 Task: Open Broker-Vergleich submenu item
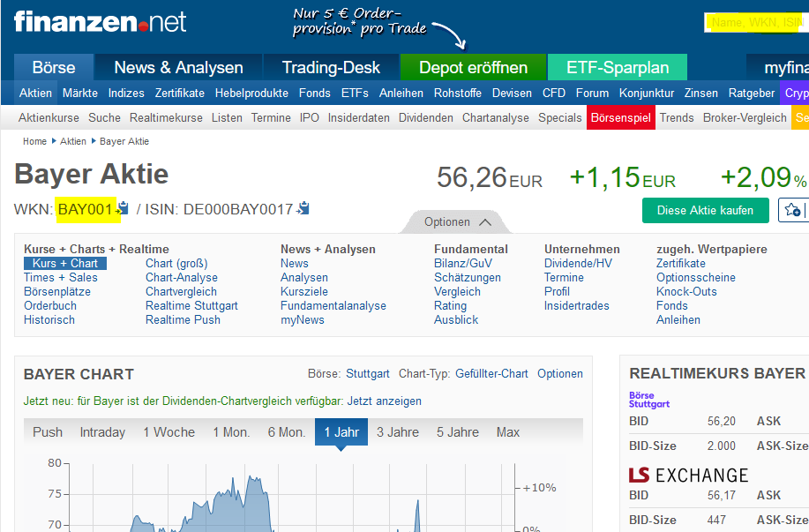pos(745,117)
